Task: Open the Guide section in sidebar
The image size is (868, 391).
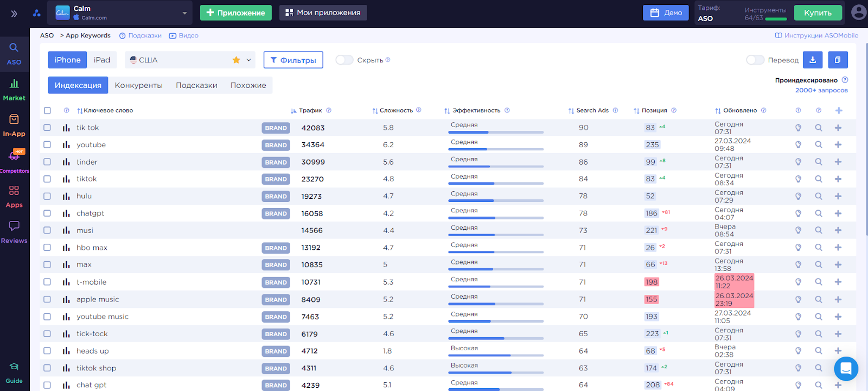Action: [14, 373]
